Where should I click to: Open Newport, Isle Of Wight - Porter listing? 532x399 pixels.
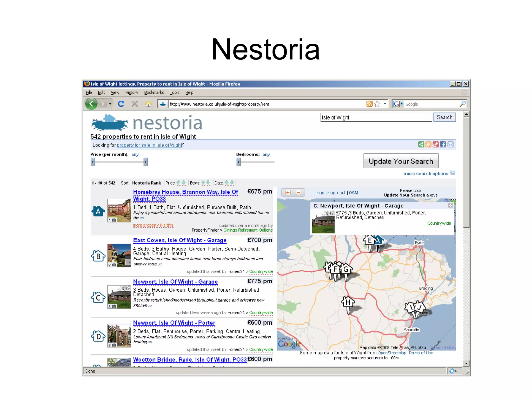pos(174,323)
